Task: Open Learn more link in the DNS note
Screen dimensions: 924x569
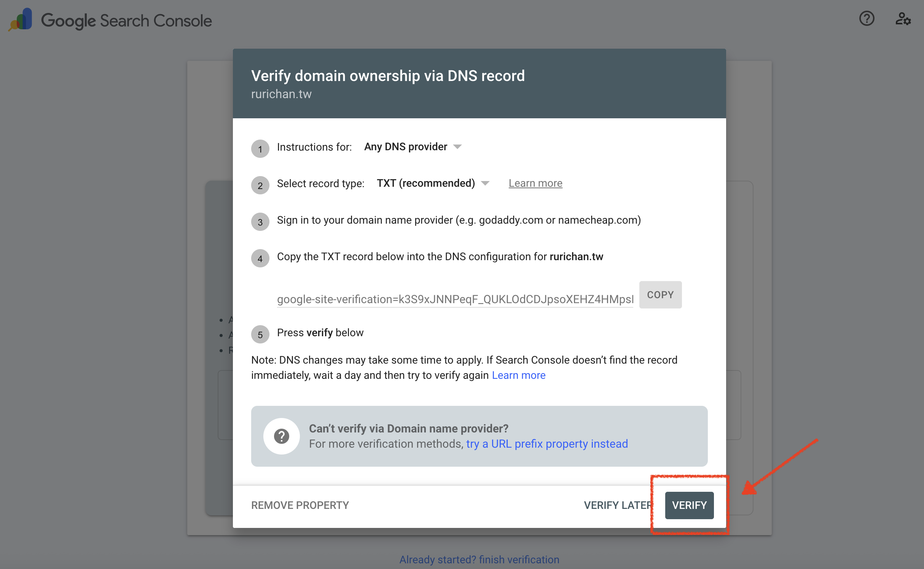Action: click(518, 375)
